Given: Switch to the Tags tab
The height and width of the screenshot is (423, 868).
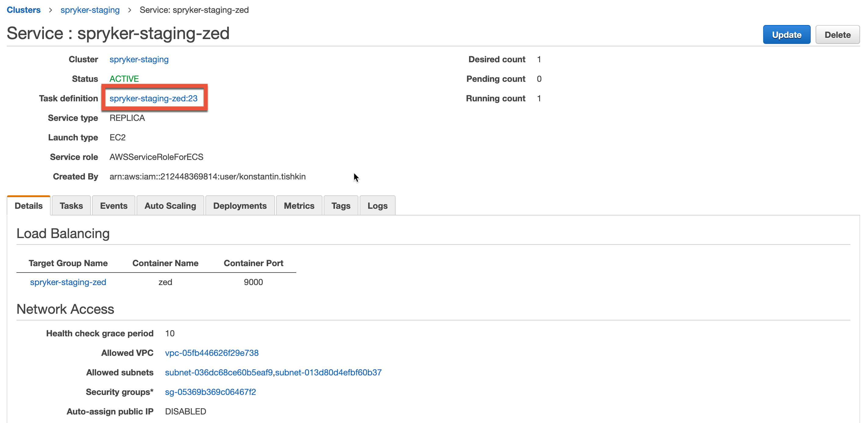Looking at the screenshot, I should click(341, 205).
